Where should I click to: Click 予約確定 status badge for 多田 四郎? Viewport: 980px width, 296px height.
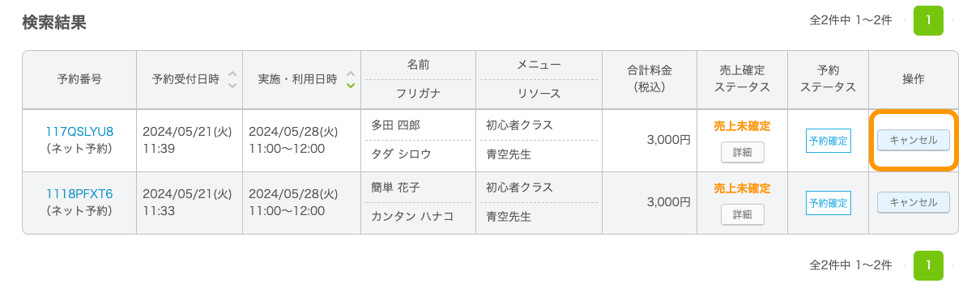pos(828,141)
